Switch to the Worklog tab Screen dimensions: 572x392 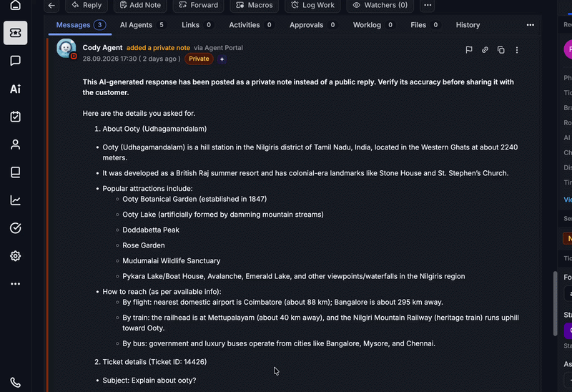point(373,25)
